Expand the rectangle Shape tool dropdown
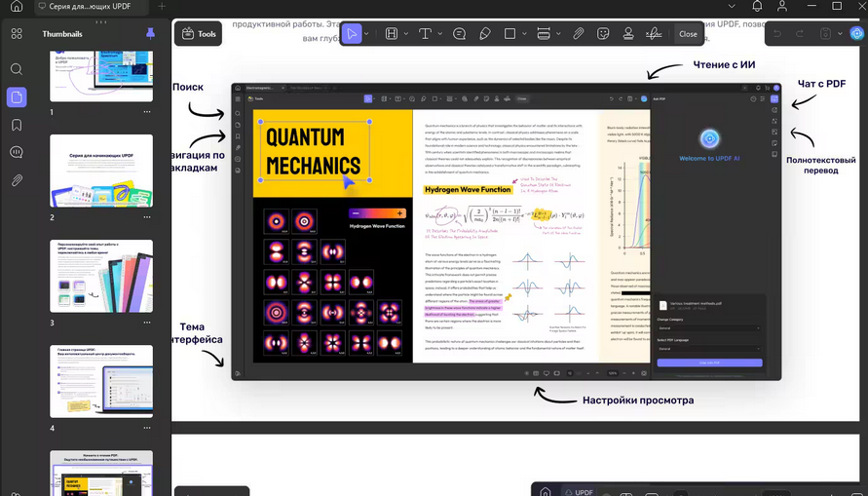Screen dimensions: 868x496 pyautogui.click(x=523, y=34)
